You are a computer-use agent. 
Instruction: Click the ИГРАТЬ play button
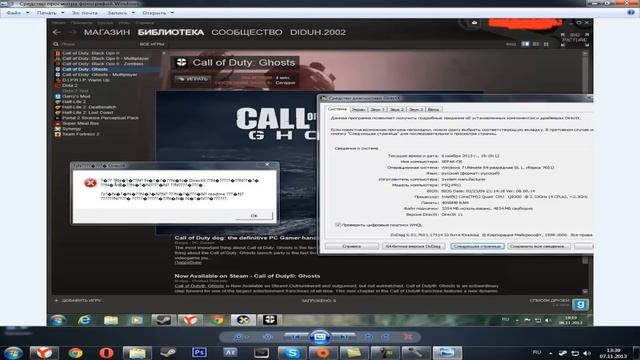193,79
